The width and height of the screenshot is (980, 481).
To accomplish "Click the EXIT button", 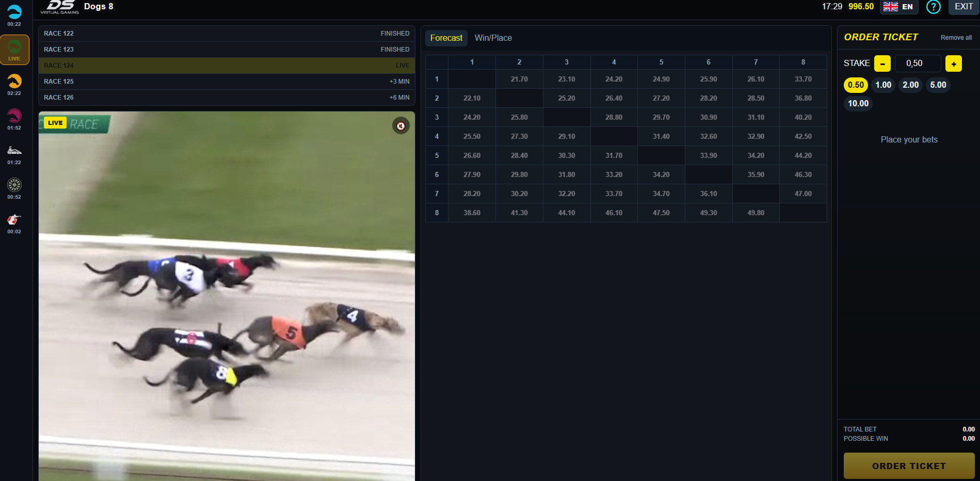I will (963, 7).
